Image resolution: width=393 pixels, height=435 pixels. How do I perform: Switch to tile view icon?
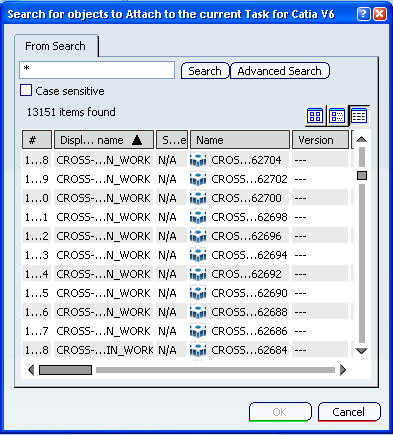[337, 116]
